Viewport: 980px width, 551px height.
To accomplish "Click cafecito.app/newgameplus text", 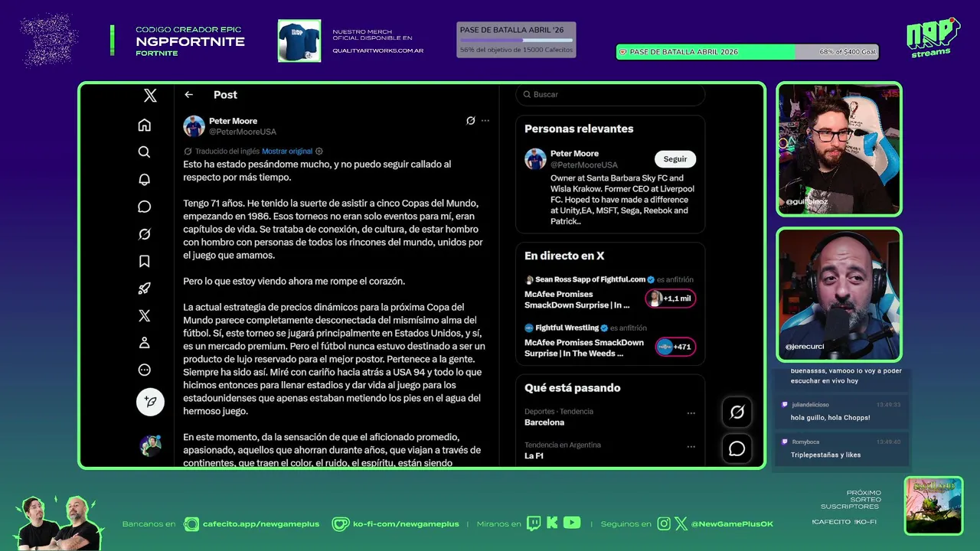I will coord(260,524).
